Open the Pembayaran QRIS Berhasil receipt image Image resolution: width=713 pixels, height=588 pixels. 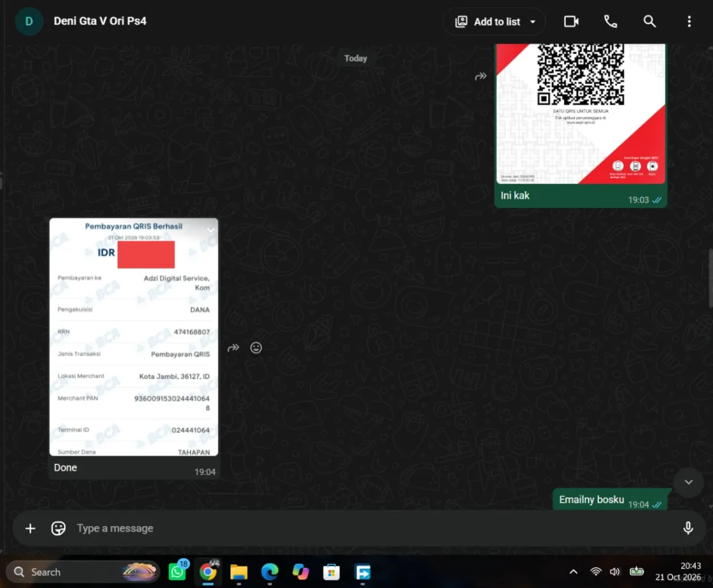point(133,337)
